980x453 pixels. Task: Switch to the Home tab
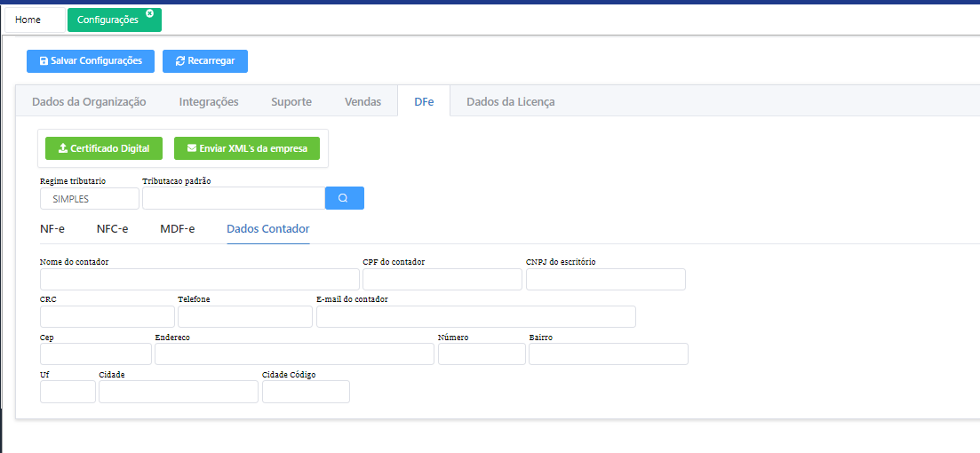[28, 20]
